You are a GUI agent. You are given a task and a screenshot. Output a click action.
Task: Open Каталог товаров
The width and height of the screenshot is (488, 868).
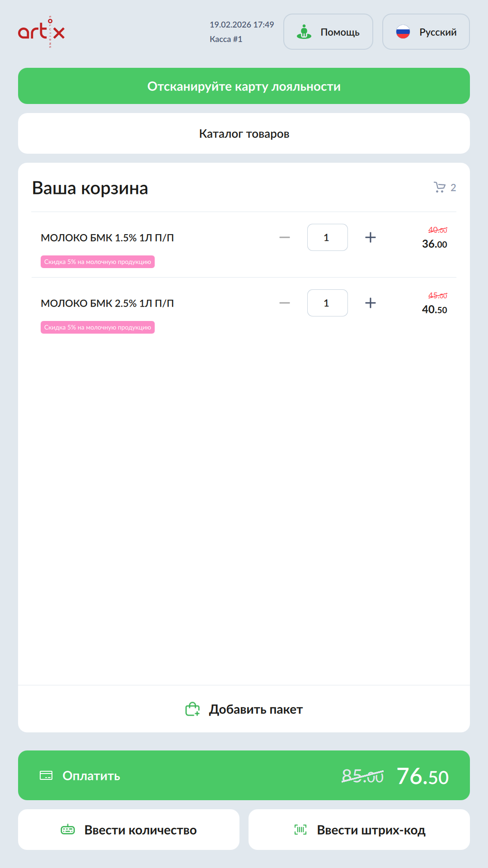[x=244, y=133]
